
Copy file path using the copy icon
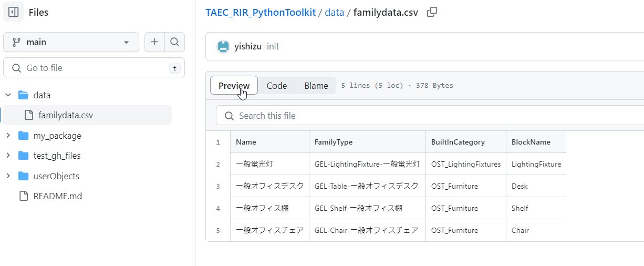pyautogui.click(x=432, y=12)
